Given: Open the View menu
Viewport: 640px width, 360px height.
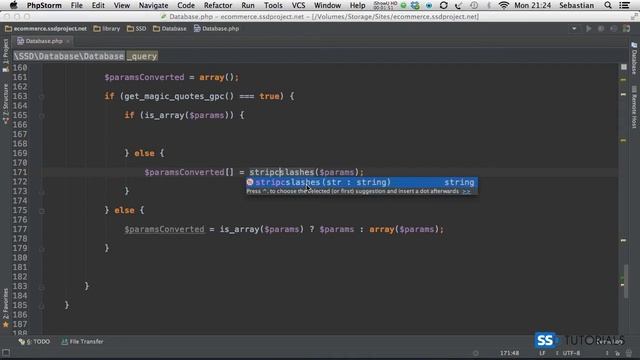Looking at the screenshot, I should click(122, 5).
